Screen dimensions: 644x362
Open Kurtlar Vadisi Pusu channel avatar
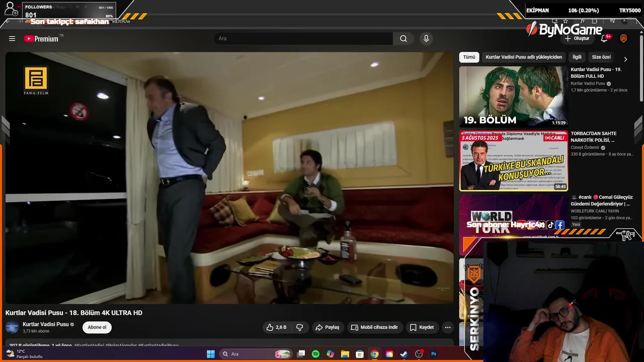(12, 327)
